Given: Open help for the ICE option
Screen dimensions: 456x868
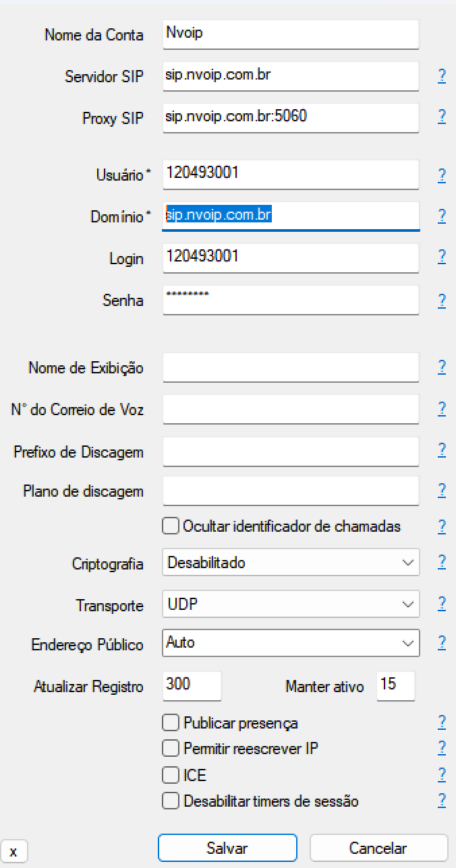Looking at the screenshot, I should point(442,774).
